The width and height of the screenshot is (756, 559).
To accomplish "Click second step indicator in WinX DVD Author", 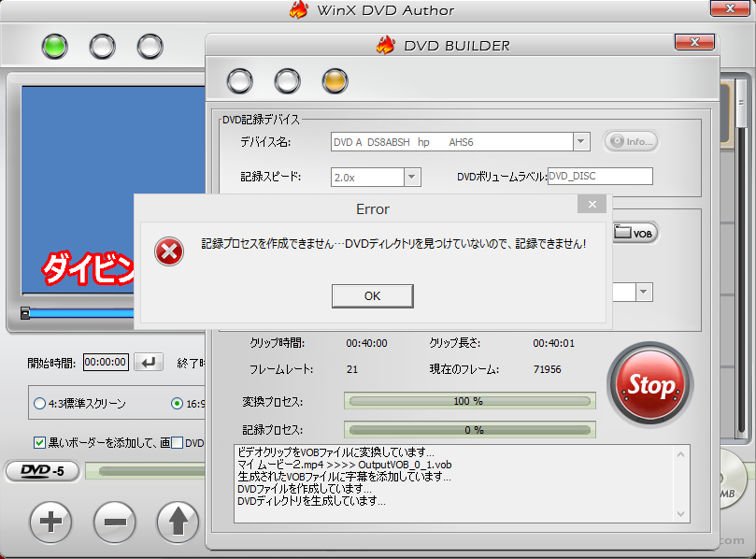I will [x=102, y=47].
